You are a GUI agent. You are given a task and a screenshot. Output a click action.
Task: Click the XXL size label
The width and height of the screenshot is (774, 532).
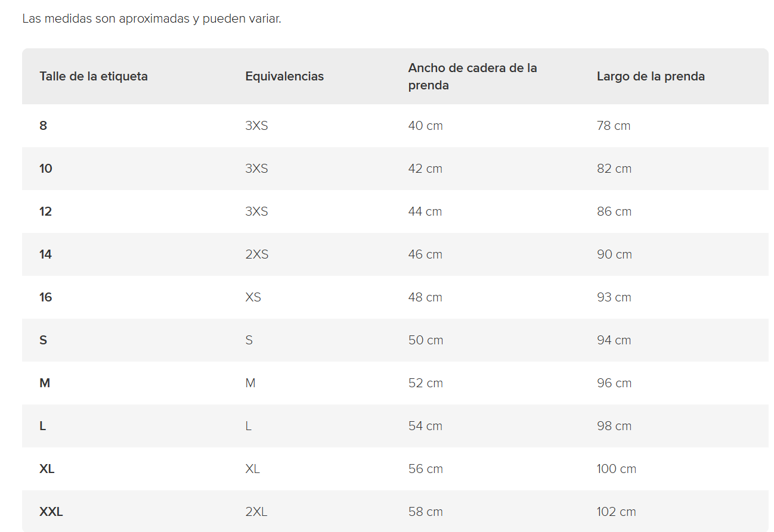(x=51, y=512)
